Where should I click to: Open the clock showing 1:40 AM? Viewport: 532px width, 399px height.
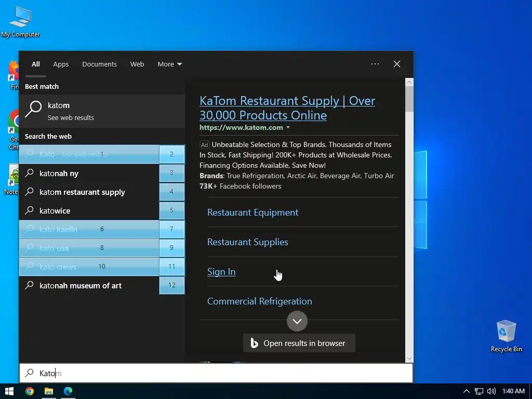(513, 391)
